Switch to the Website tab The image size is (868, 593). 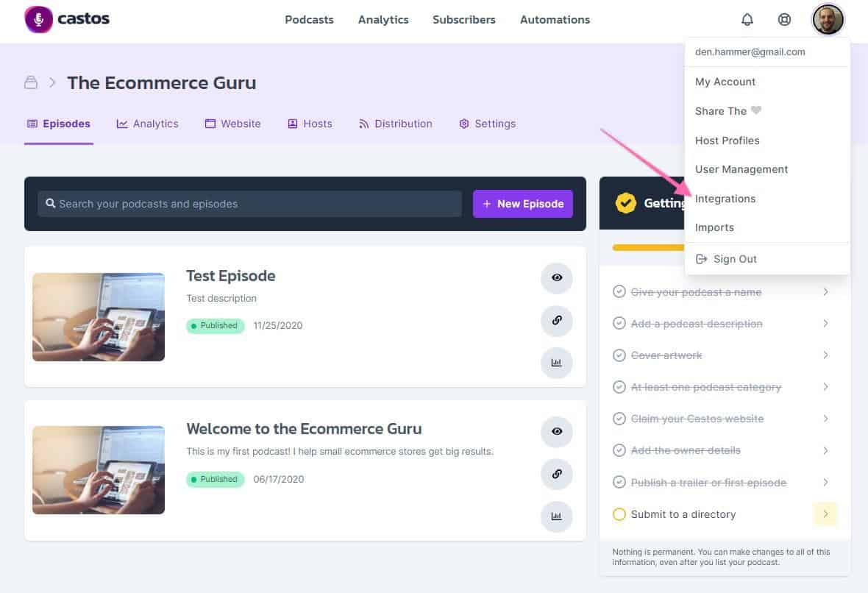click(232, 124)
